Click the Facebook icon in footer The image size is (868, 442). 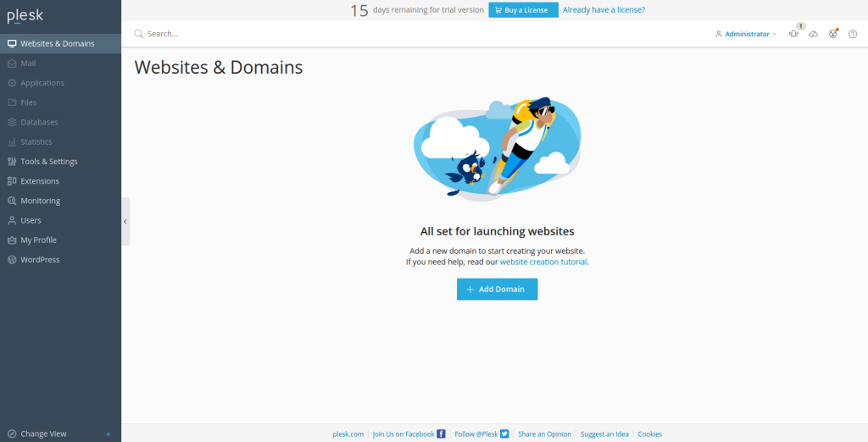(x=441, y=434)
